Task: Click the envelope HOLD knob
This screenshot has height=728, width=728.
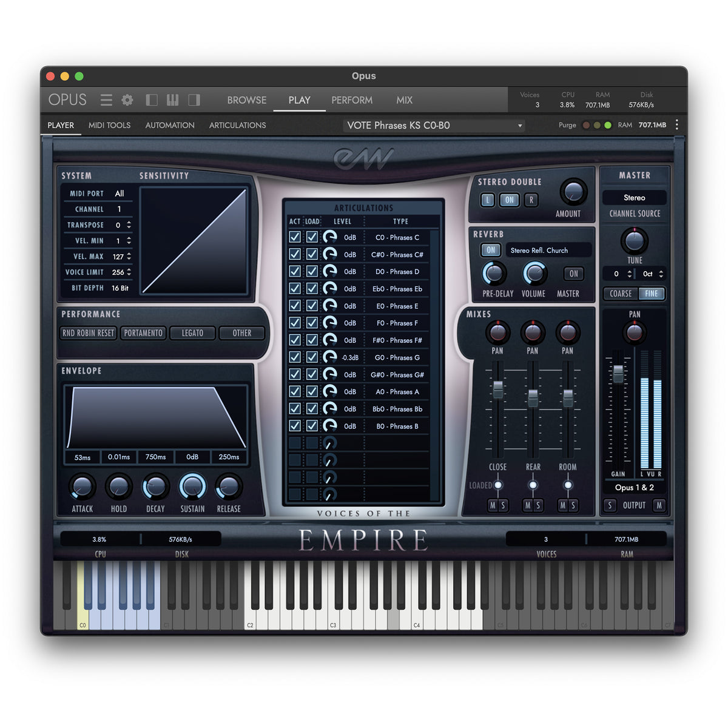Action: (x=119, y=487)
